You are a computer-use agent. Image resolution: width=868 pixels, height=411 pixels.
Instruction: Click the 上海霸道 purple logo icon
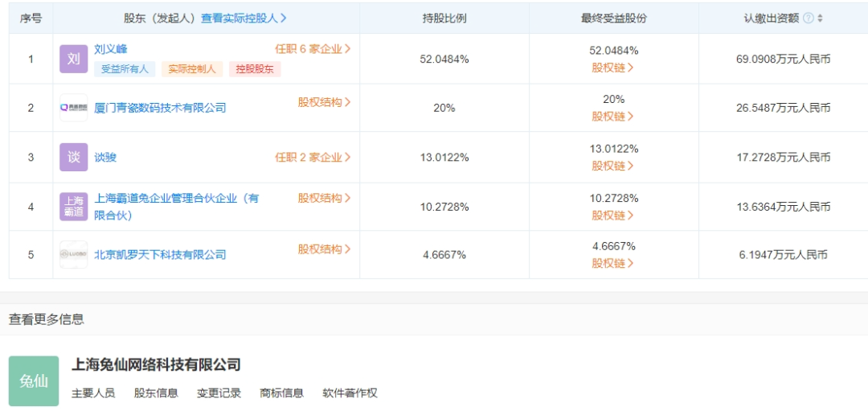tap(74, 207)
